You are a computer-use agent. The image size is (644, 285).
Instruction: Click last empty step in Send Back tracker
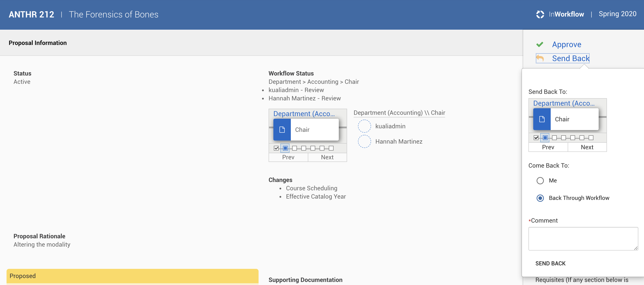click(591, 138)
